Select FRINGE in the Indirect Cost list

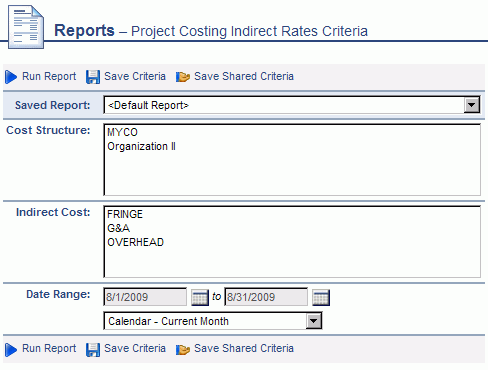click(x=125, y=214)
